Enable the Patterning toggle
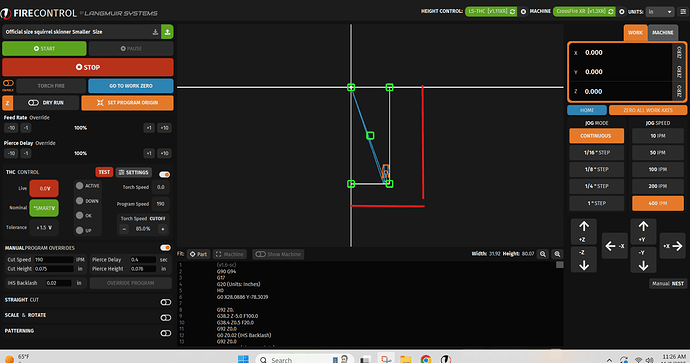The width and height of the screenshot is (690, 363). 165,333
